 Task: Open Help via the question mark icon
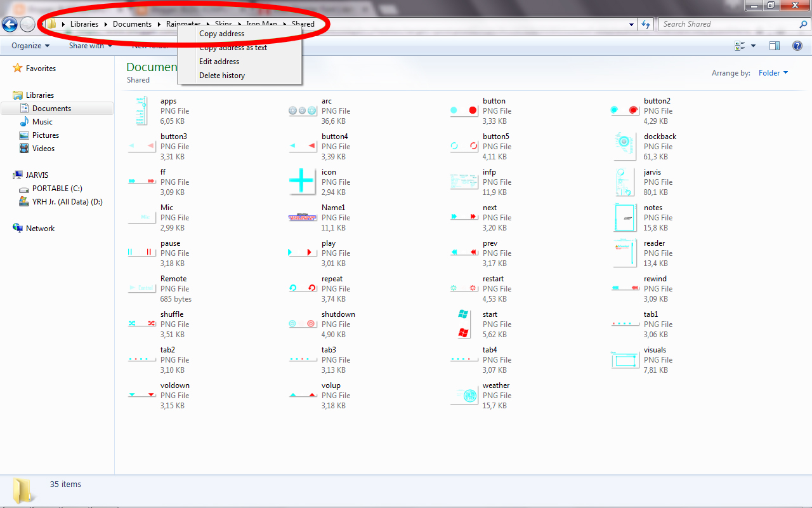[797, 46]
